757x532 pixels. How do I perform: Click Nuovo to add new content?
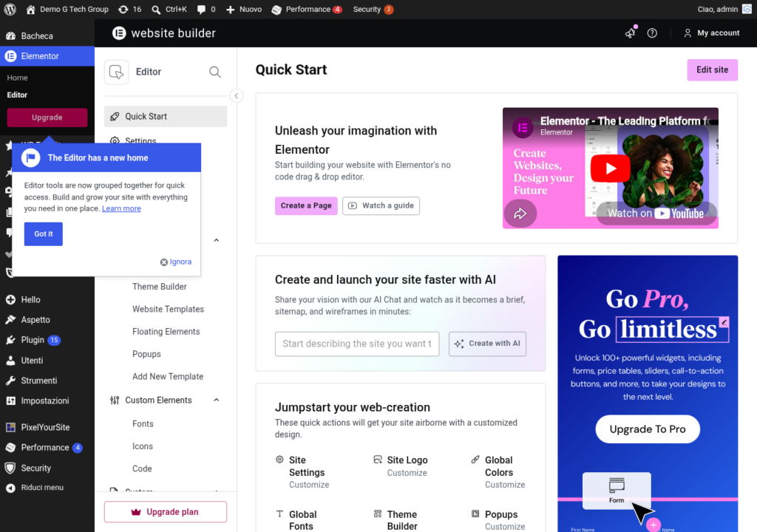click(x=244, y=9)
